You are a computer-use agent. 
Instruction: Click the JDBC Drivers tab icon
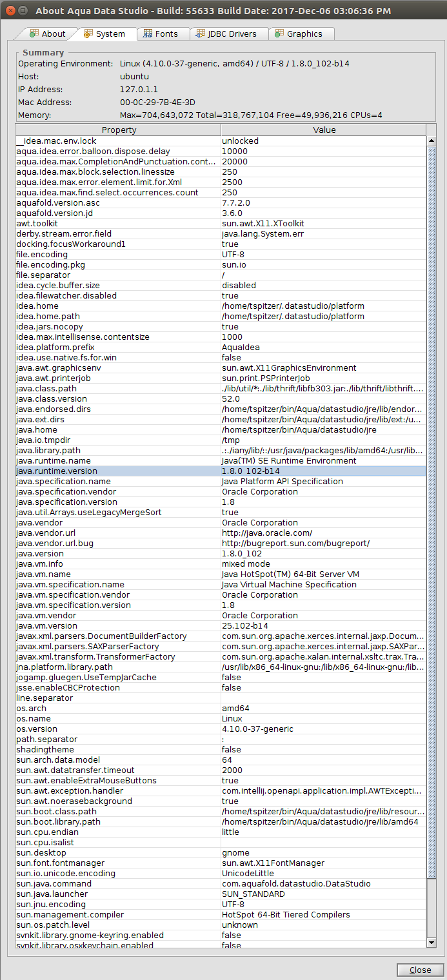click(x=200, y=34)
